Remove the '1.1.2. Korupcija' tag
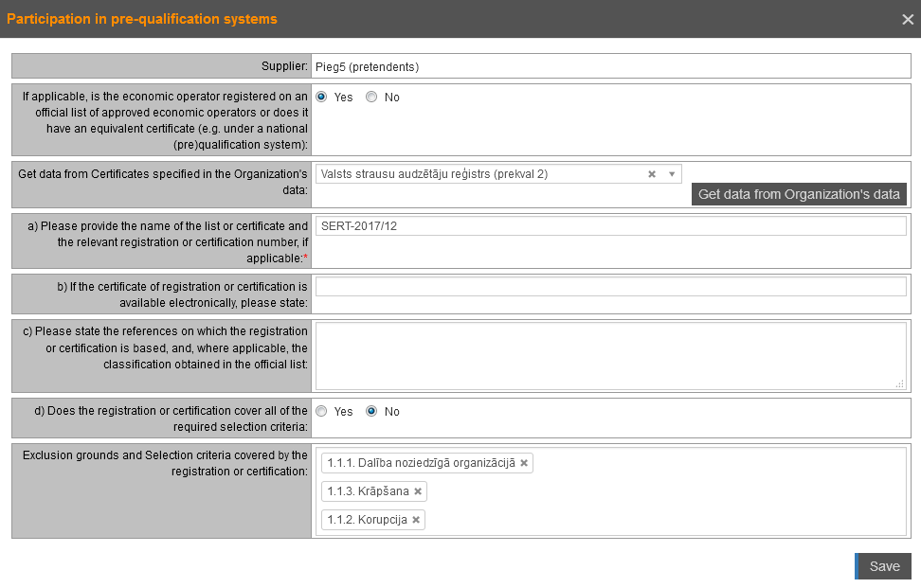 (415, 520)
